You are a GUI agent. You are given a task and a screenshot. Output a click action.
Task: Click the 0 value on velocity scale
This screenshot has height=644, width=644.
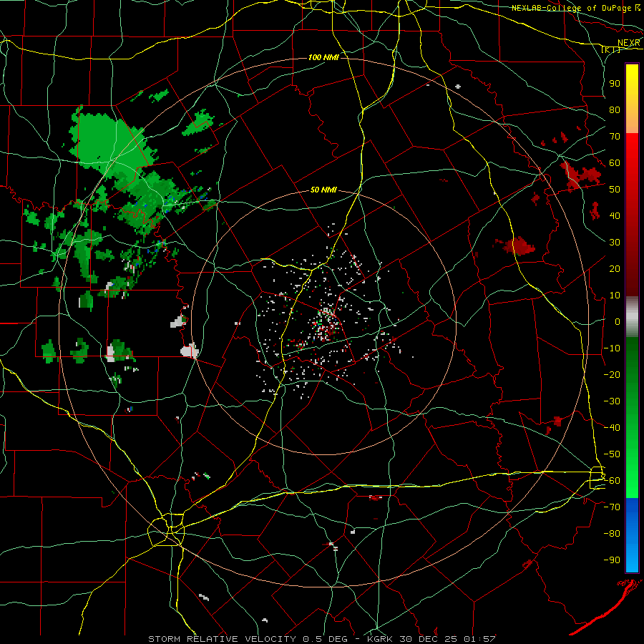618,321
